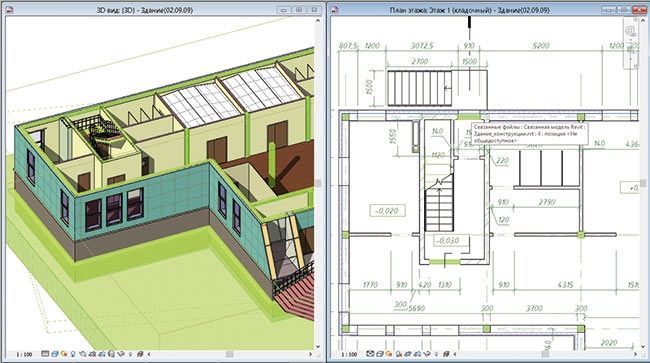Click down scroll arrow in plan view
This screenshot has width=650, height=363.
643,346
